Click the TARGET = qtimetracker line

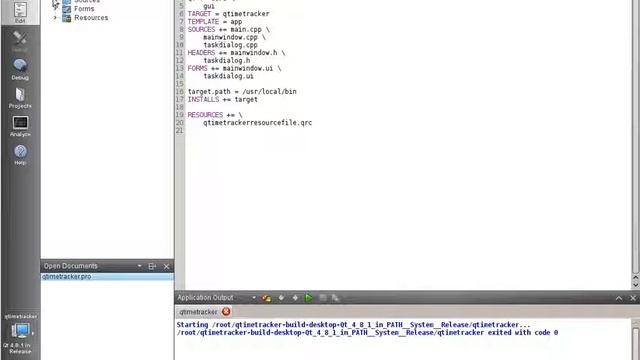pyautogui.click(x=229, y=14)
